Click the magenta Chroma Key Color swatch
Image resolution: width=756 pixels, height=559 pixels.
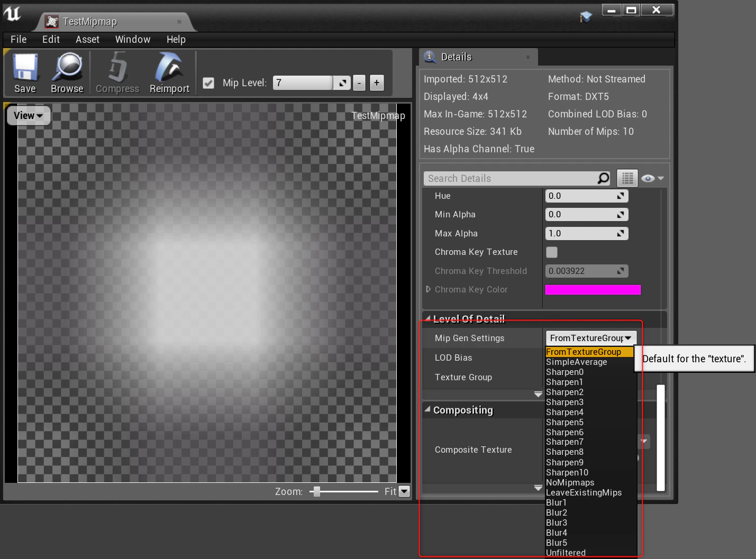[x=593, y=290]
